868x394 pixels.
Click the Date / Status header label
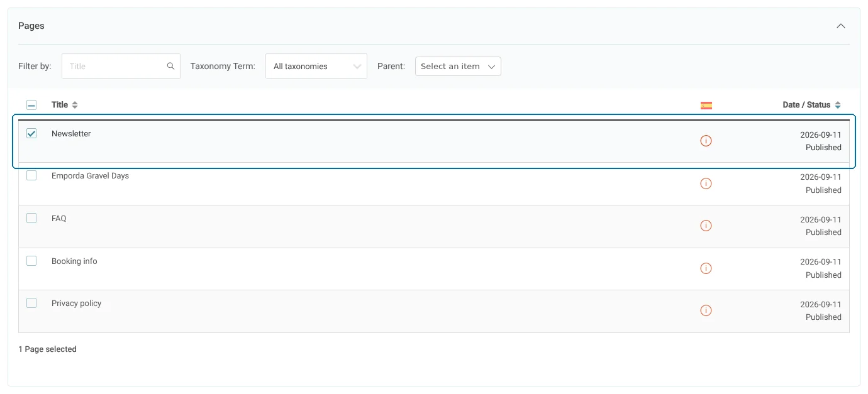coord(806,105)
